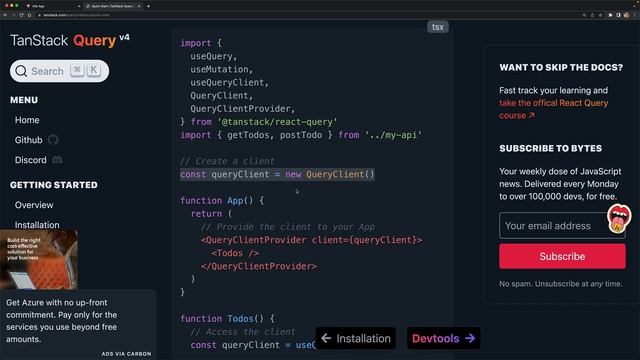This screenshot has width=640, height=360.
Task: Open a new browser tab with plus icon
Action: tap(148, 6)
